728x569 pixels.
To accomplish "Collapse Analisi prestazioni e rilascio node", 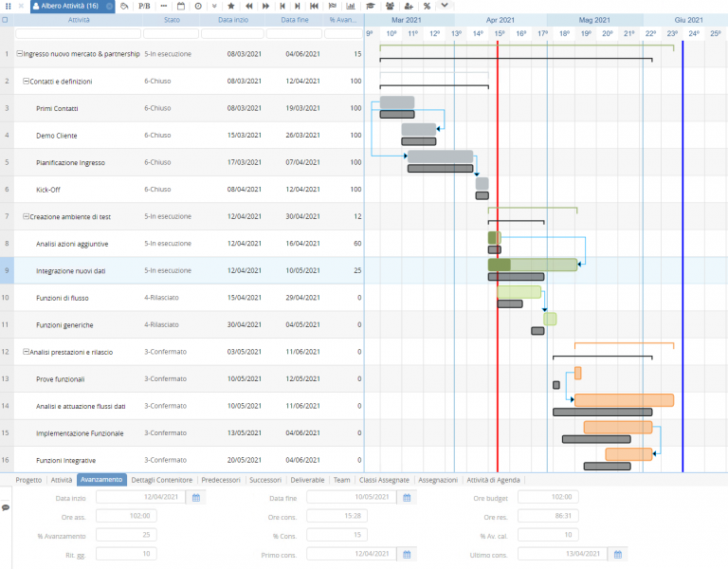I will [26, 352].
